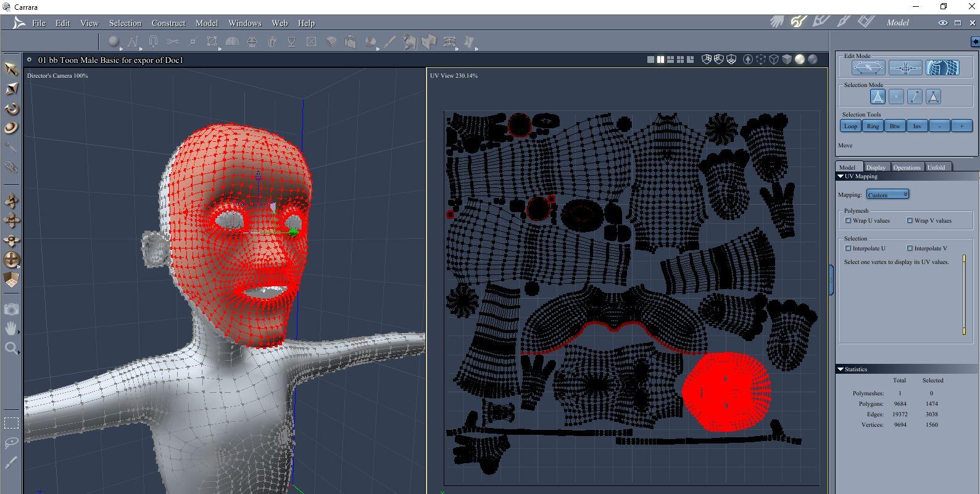Switch Edit Mode to modeling
Screen dimensions: 980x494
868,67
